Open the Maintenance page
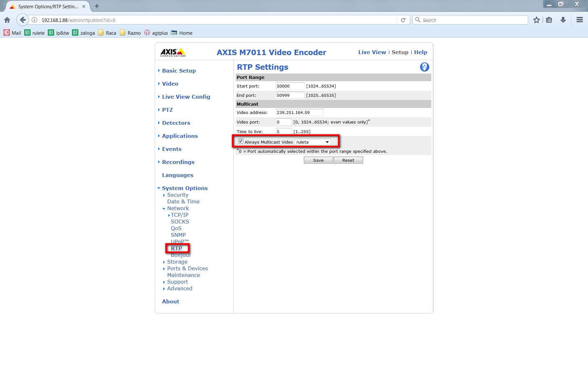 [183, 275]
